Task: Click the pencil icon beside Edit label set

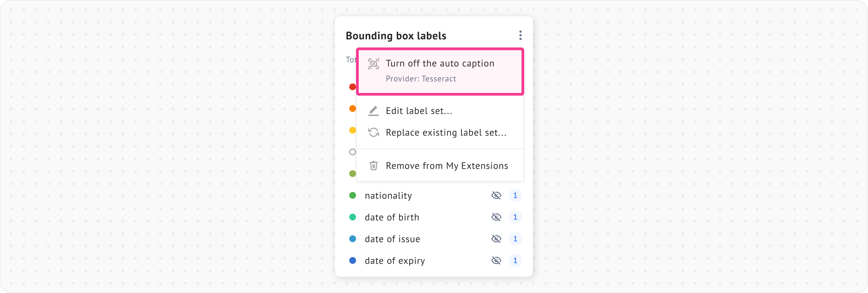Action: pyautogui.click(x=373, y=111)
